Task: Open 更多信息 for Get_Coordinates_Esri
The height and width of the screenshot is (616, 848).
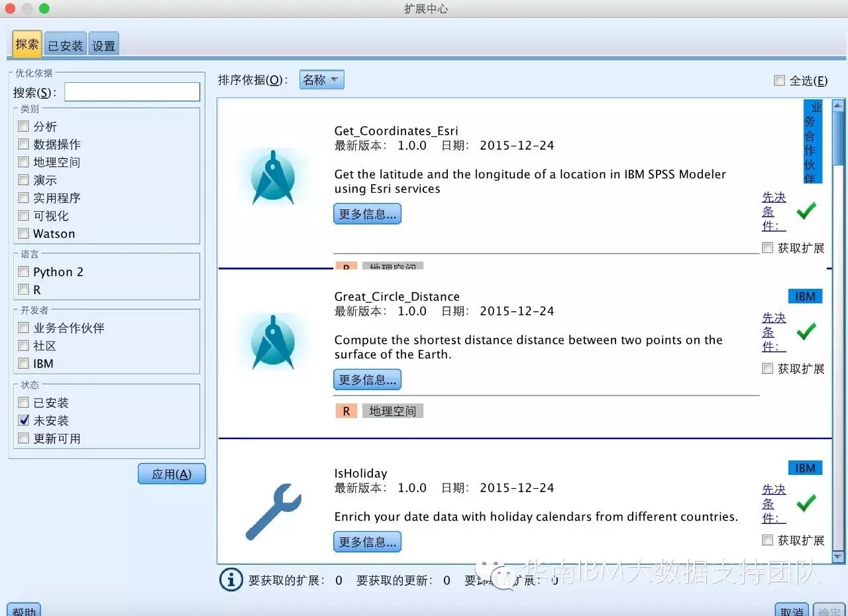Action: (367, 214)
